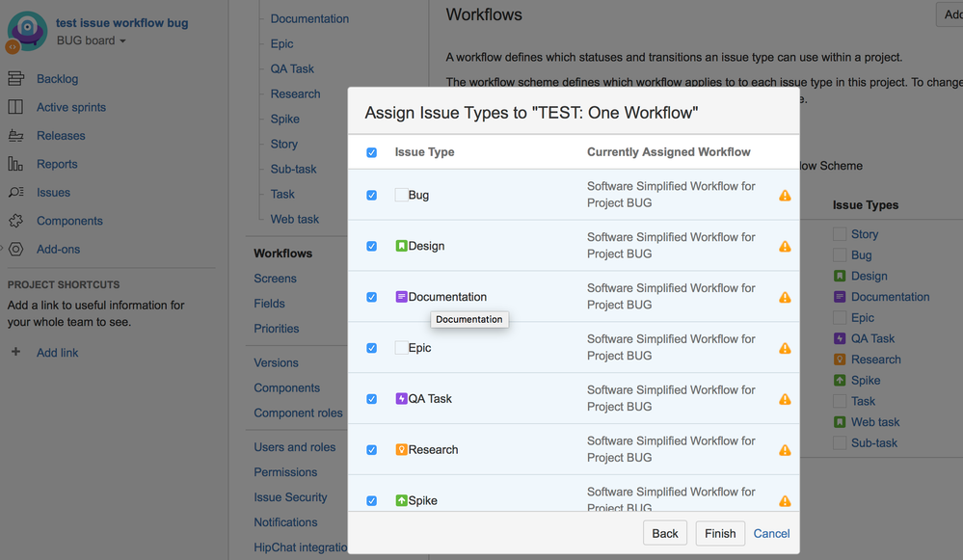This screenshot has height=560, width=963.
Task: Click the project avatar icon
Action: point(26,30)
